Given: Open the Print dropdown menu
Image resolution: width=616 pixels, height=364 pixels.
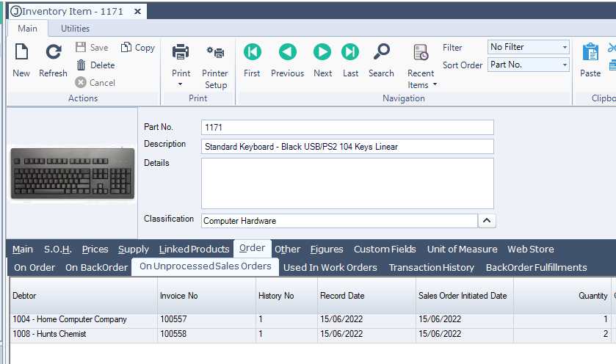Looking at the screenshot, I should [x=181, y=84].
